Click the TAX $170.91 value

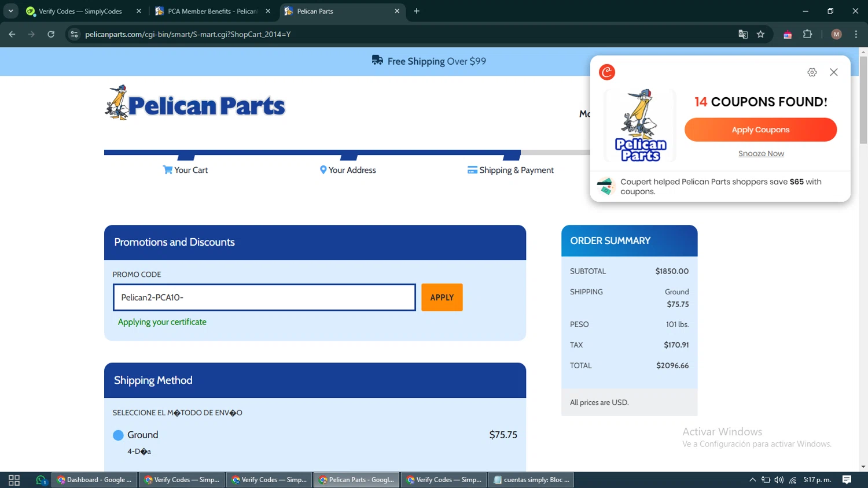pyautogui.click(x=676, y=345)
